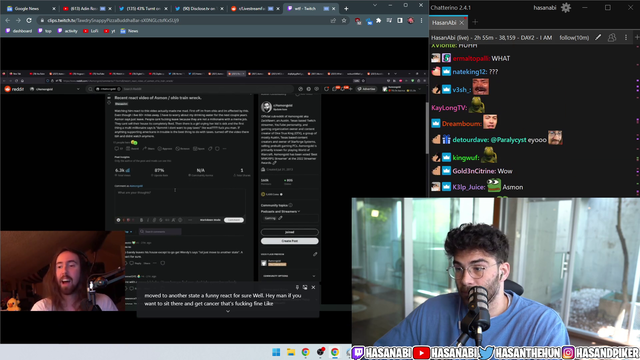Click the @Paralycyst mention in chat
This screenshot has height=360, width=640.
pos(508,140)
